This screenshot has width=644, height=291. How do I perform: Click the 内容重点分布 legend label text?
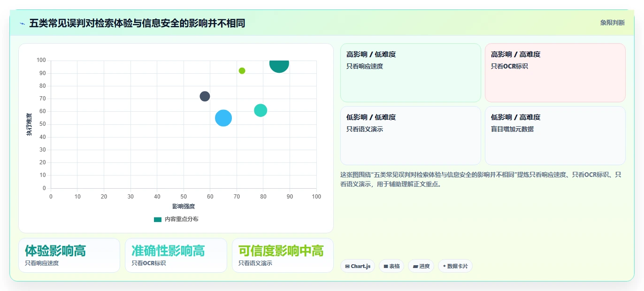(x=181, y=219)
